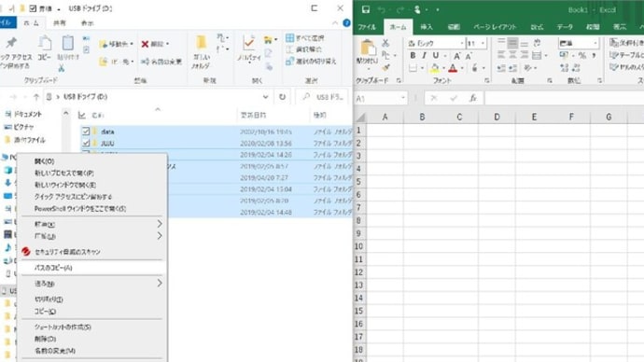Open the Name Box dropdown arrow

[403, 98]
